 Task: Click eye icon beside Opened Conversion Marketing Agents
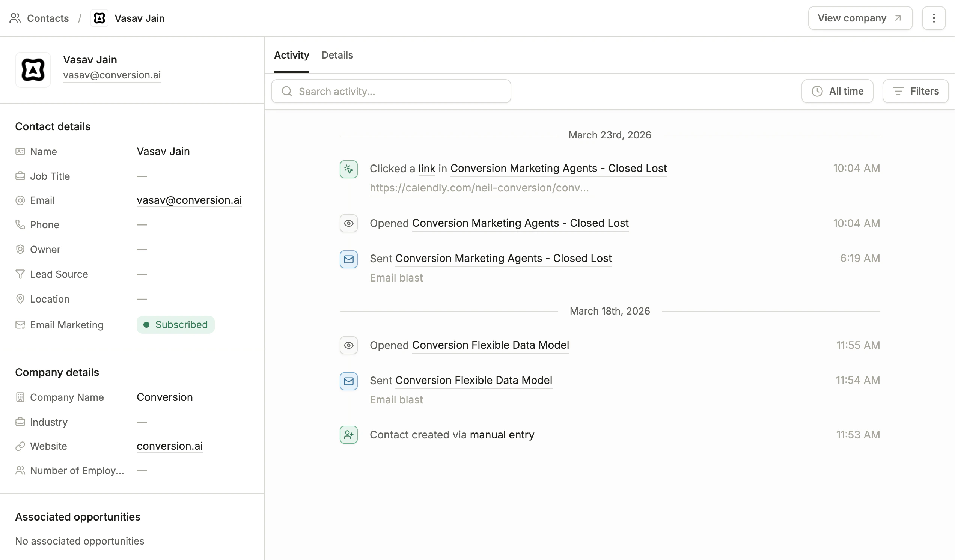tap(348, 224)
